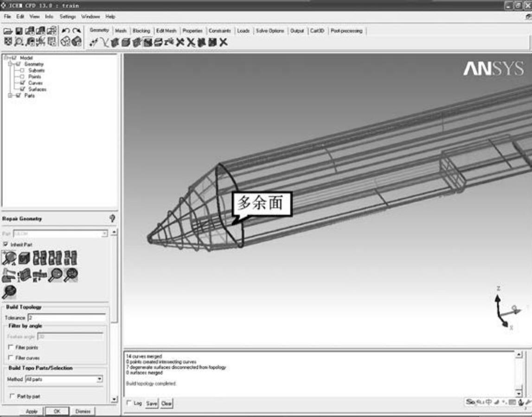The height and width of the screenshot is (417, 532).
Task: Click the Dismiss button
Action: click(83, 411)
